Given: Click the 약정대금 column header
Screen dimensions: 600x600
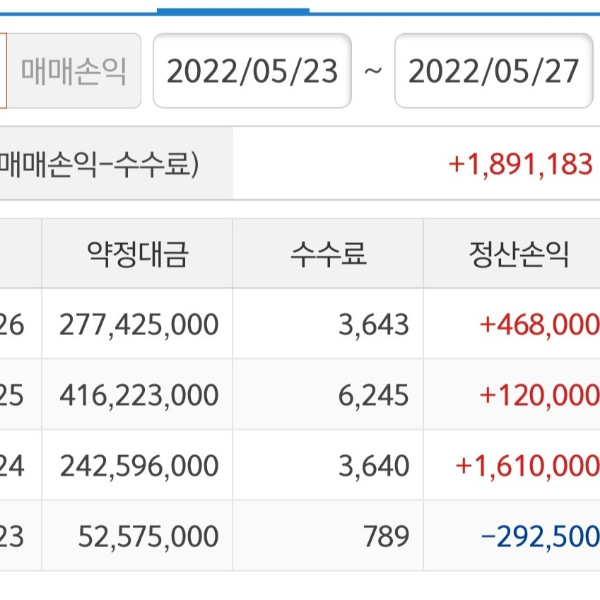Looking at the screenshot, I should pyautogui.click(x=137, y=254).
